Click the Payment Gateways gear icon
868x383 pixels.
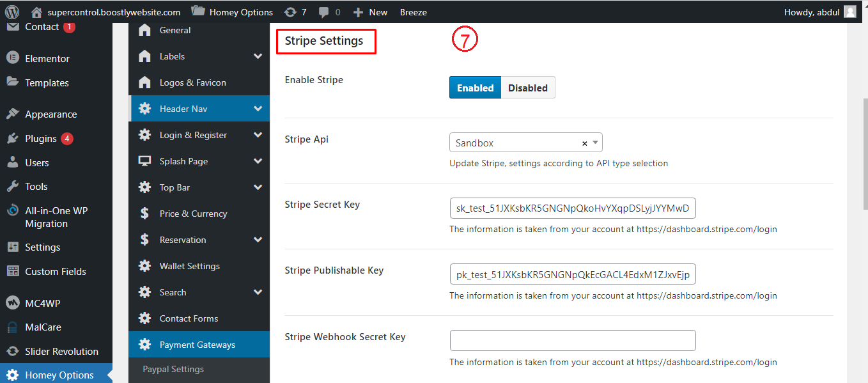pyautogui.click(x=145, y=345)
